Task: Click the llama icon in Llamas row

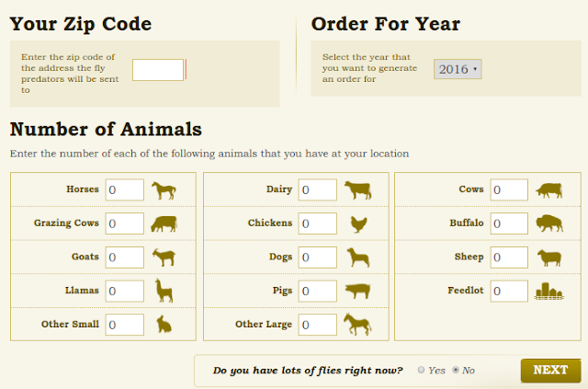Action: pos(164,291)
